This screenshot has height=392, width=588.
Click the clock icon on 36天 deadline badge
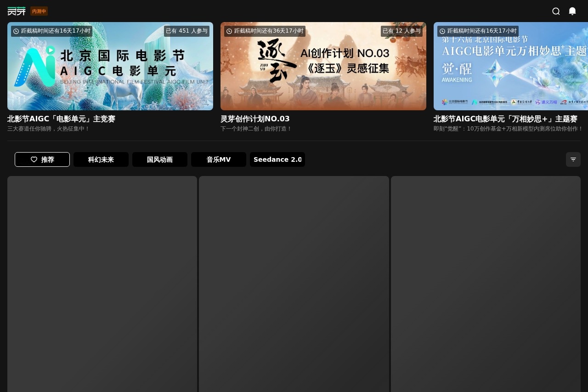pos(229,31)
